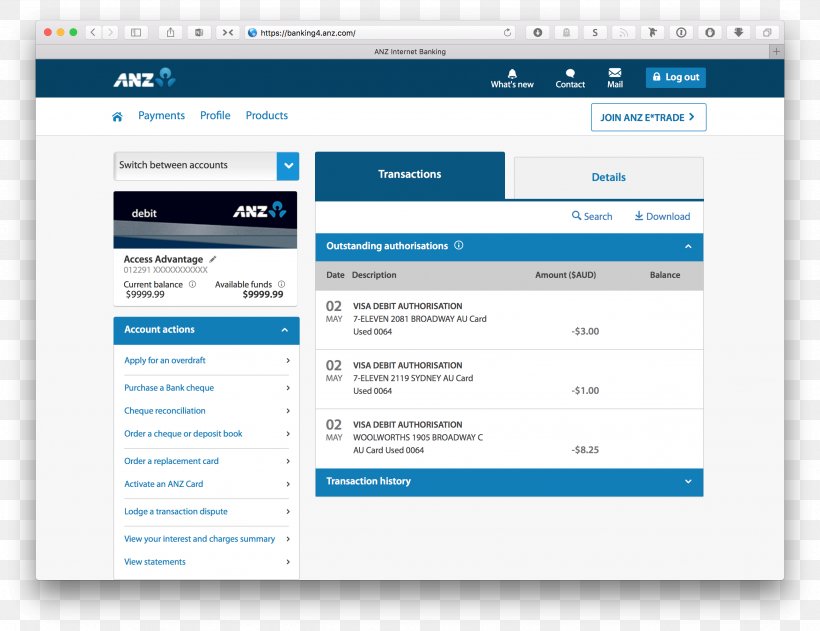Click the Balance column header

pos(665,275)
